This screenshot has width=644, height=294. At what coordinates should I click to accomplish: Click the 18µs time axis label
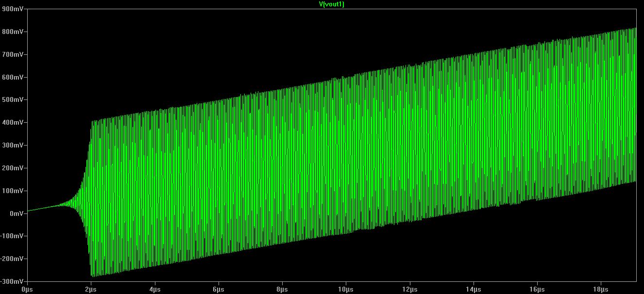click(601, 289)
